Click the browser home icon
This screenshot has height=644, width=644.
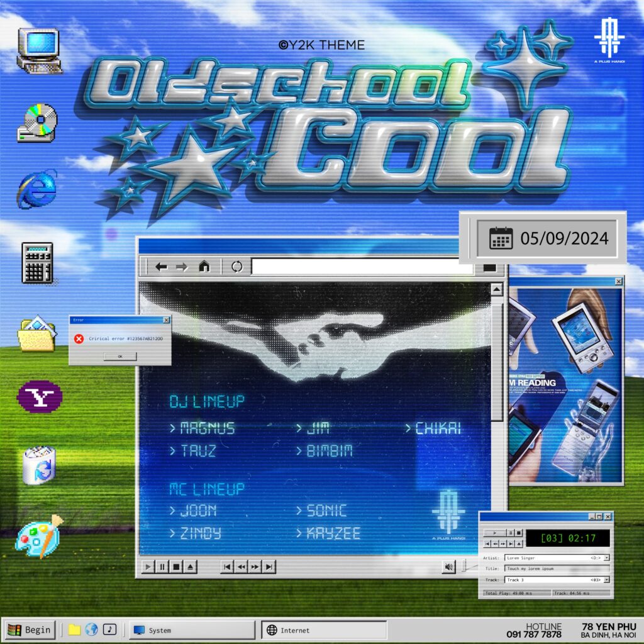click(x=204, y=267)
